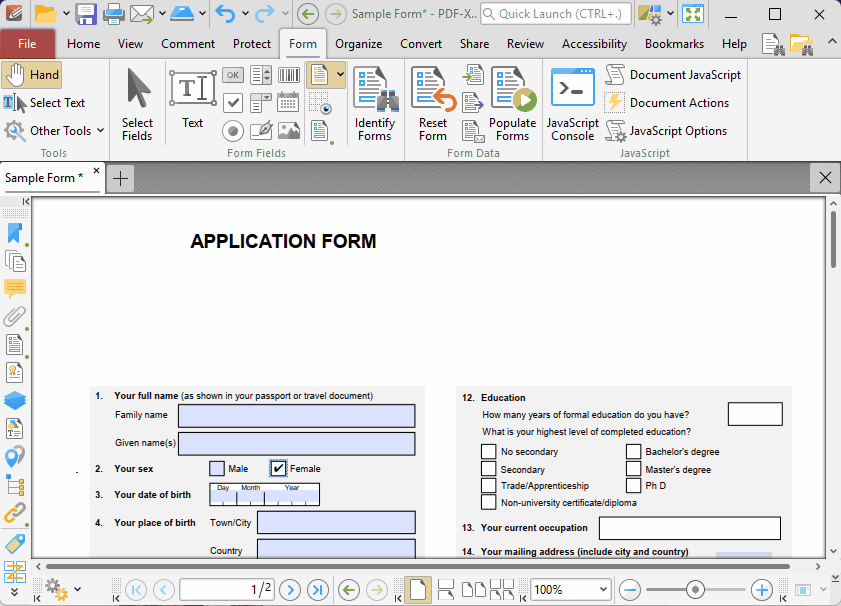841x606 pixels.
Task: Select the Radio Button field tool
Action: click(232, 130)
